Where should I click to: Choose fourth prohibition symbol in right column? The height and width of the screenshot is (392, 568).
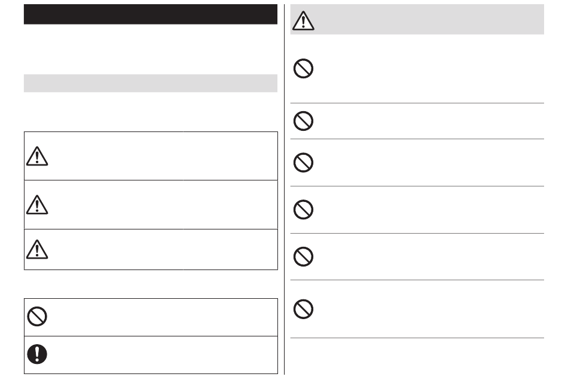[303, 210]
